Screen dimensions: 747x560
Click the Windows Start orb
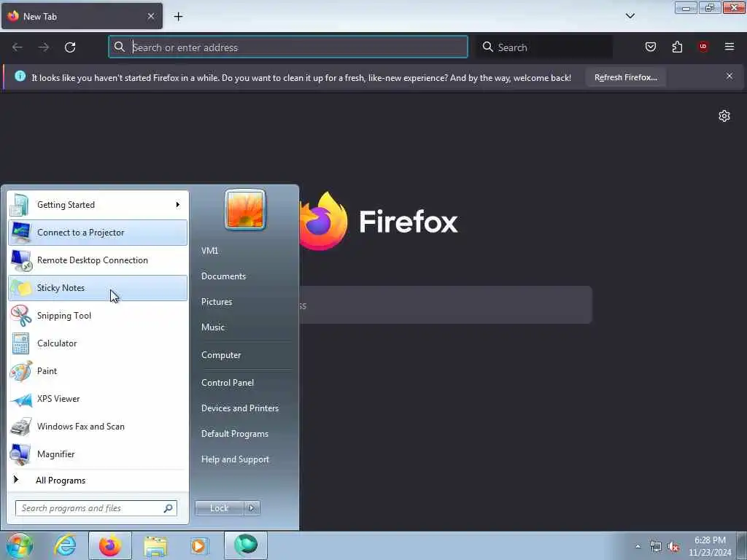pyautogui.click(x=19, y=545)
